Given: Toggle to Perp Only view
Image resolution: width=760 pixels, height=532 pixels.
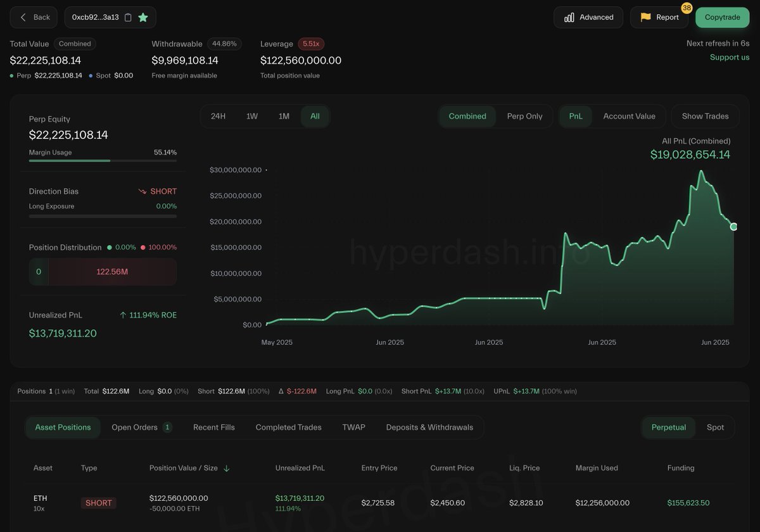Looking at the screenshot, I should (525, 116).
